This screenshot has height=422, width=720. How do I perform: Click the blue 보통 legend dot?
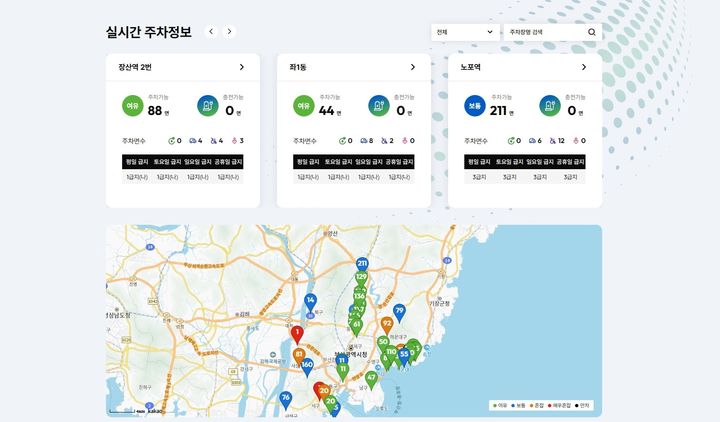[x=512, y=405]
